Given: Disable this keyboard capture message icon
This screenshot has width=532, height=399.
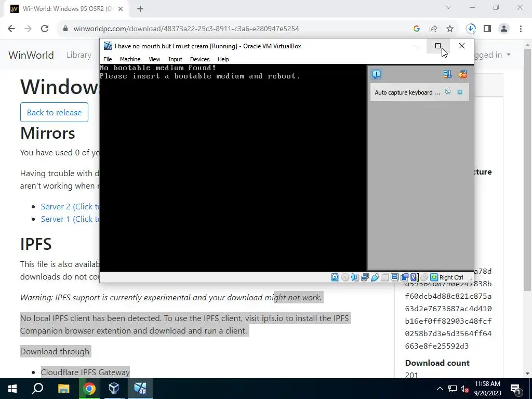Looking at the screenshot, I should pyautogui.click(x=448, y=92).
